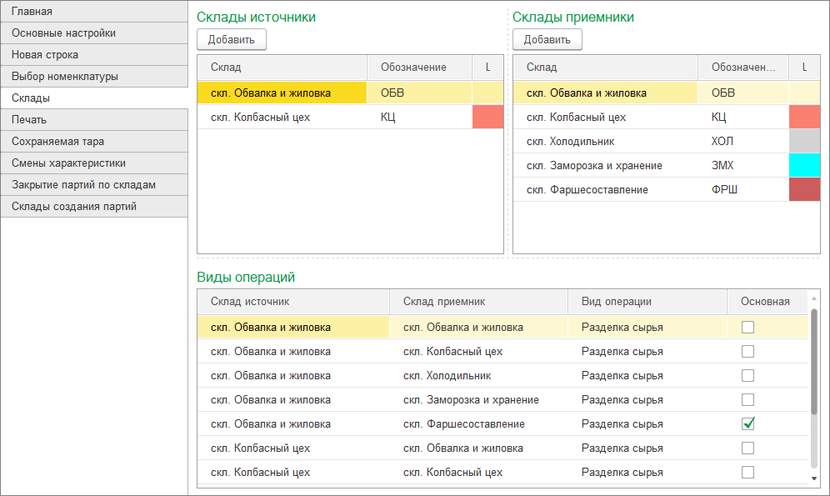
Task: Enable Основная for Обвалка to Холодильник row
Action: (x=747, y=376)
